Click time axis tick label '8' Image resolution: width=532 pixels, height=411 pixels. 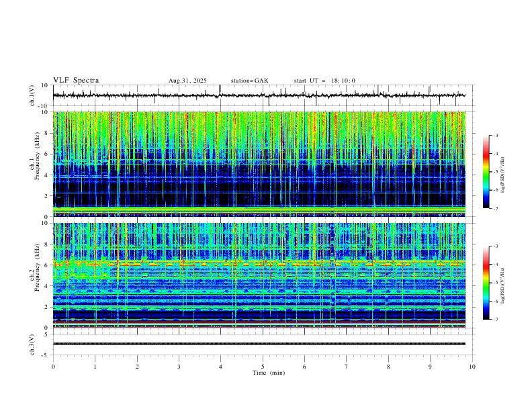[x=388, y=367]
